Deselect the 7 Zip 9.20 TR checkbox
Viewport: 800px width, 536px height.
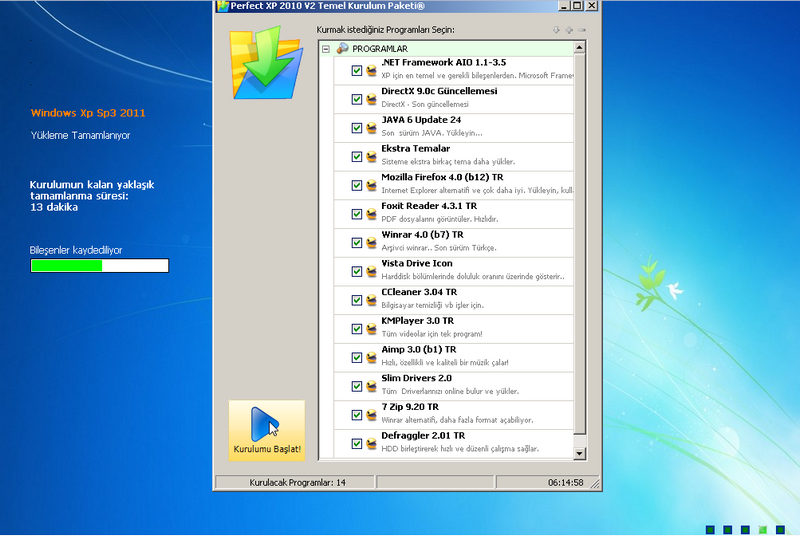(x=357, y=415)
